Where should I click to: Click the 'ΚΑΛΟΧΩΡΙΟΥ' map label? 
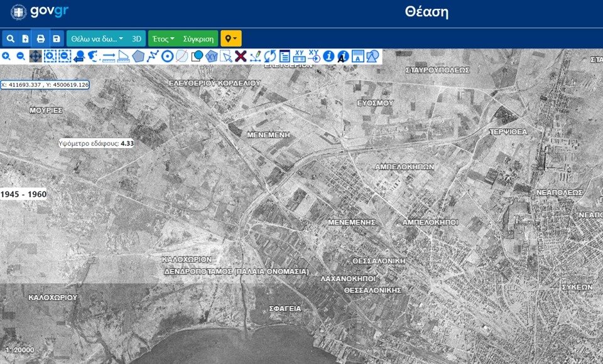point(53,297)
